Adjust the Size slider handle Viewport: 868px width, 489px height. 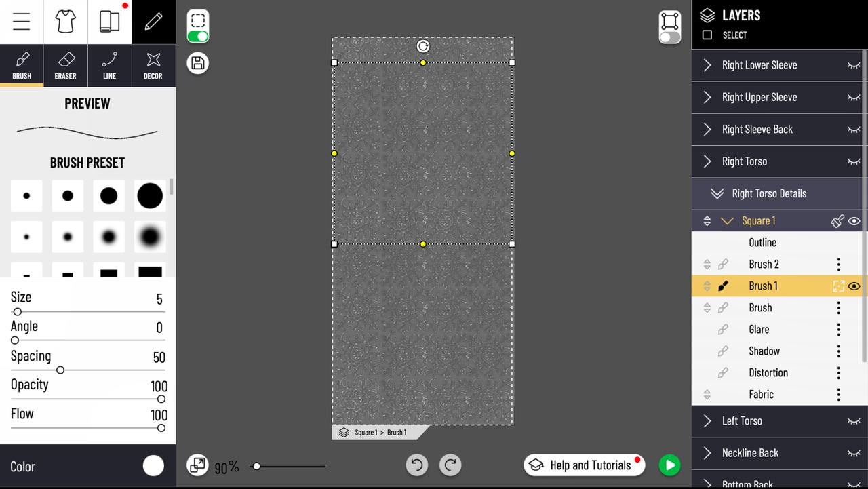click(x=18, y=312)
